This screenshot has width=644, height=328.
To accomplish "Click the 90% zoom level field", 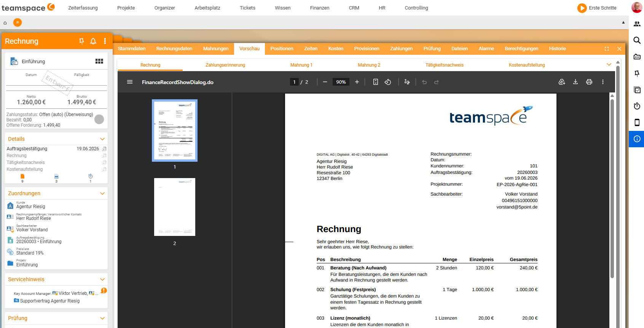I will click(x=341, y=82).
